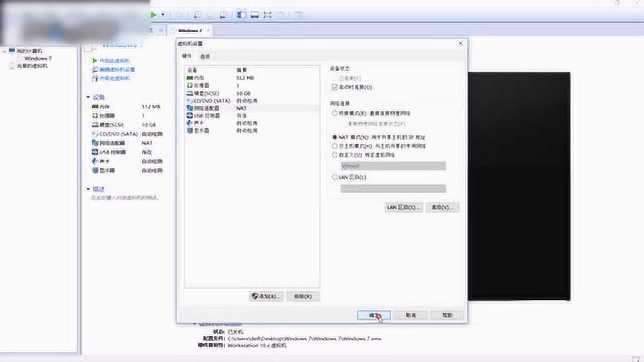Click the 高级(V)... button
This screenshot has width=644, height=362.
pyautogui.click(x=442, y=207)
